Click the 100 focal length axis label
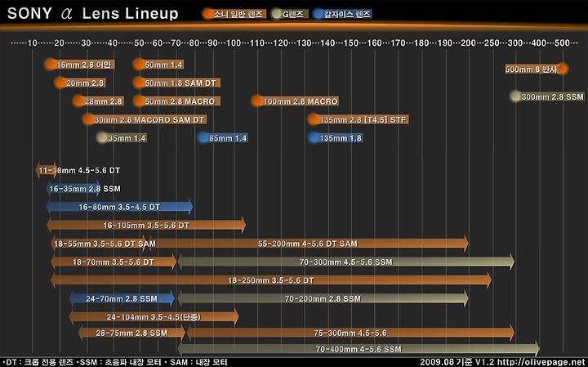The width and height of the screenshot is (588, 367). click(x=234, y=43)
